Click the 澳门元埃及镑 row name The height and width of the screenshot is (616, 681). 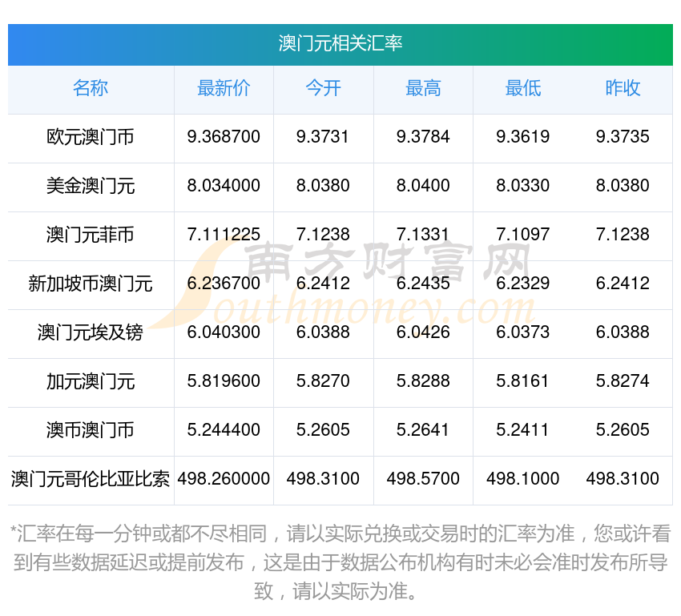(x=91, y=332)
